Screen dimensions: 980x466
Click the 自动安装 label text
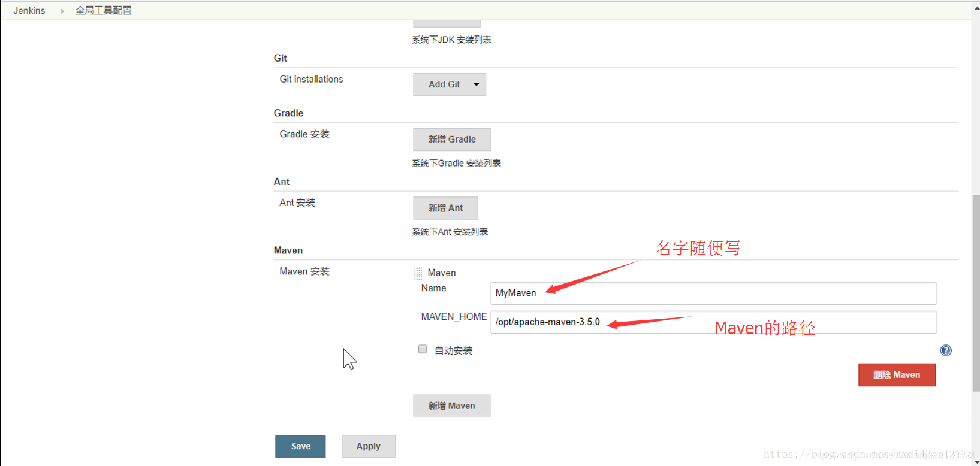coord(453,350)
